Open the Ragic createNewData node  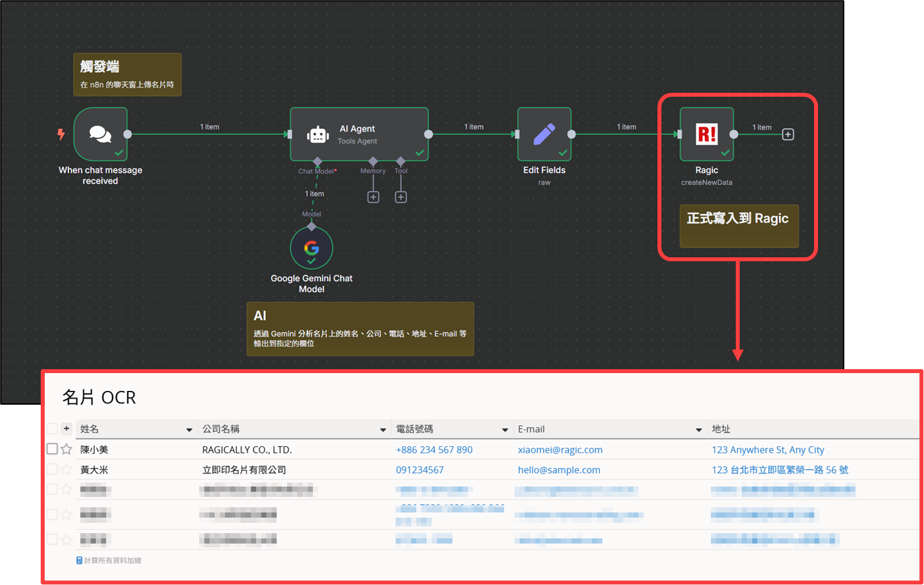coord(707,134)
